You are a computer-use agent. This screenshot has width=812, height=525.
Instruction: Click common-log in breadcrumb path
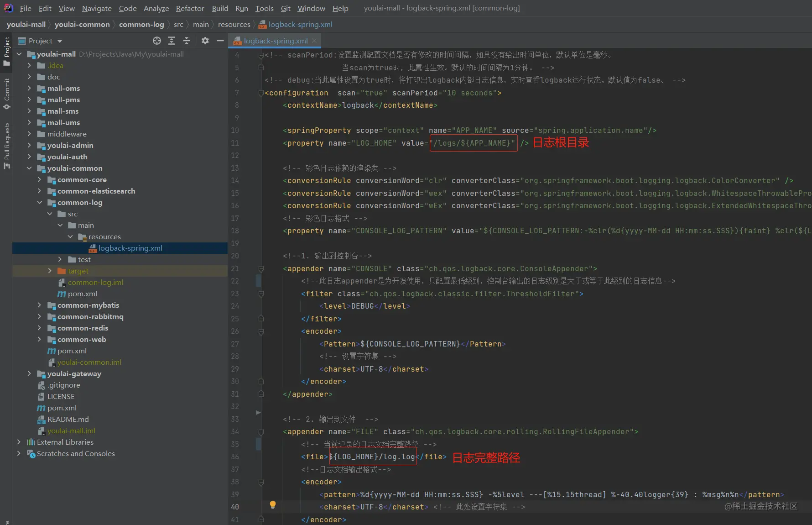(x=141, y=24)
